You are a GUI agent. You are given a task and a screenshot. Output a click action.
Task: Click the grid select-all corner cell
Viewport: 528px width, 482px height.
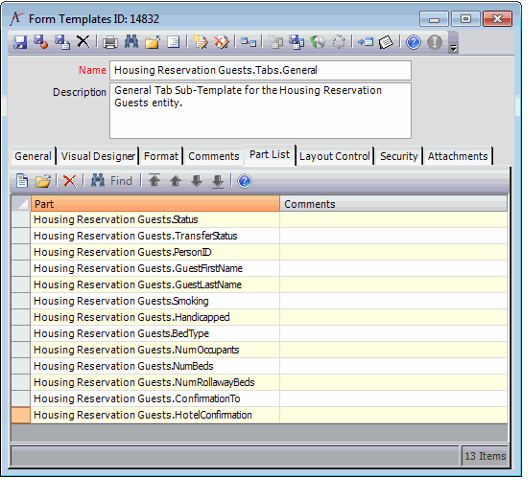(21, 204)
